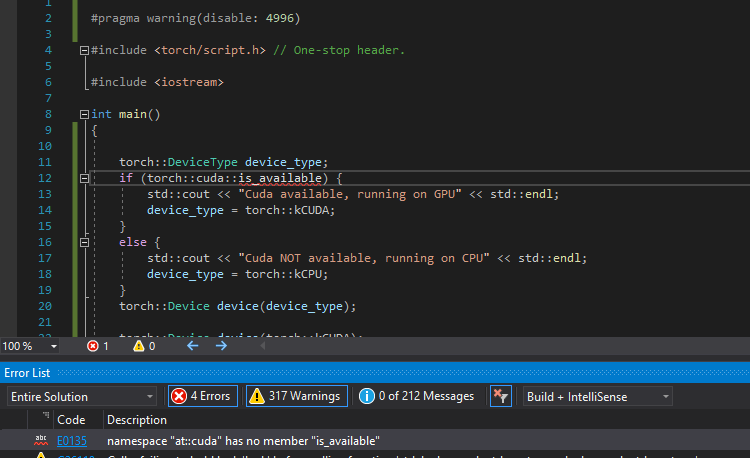The height and width of the screenshot is (458, 750).
Task: Click the else keyword on line 16
Action: pyautogui.click(x=132, y=242)
